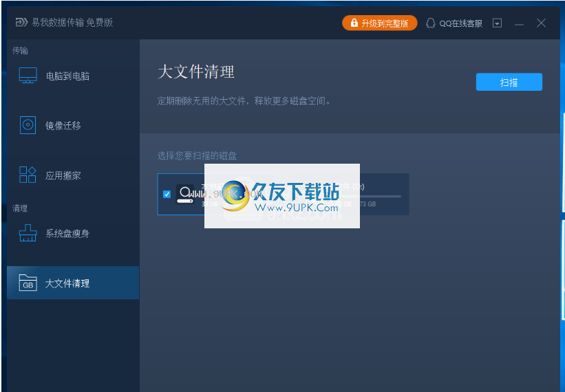Switch to 应用搬家 section

73,175
